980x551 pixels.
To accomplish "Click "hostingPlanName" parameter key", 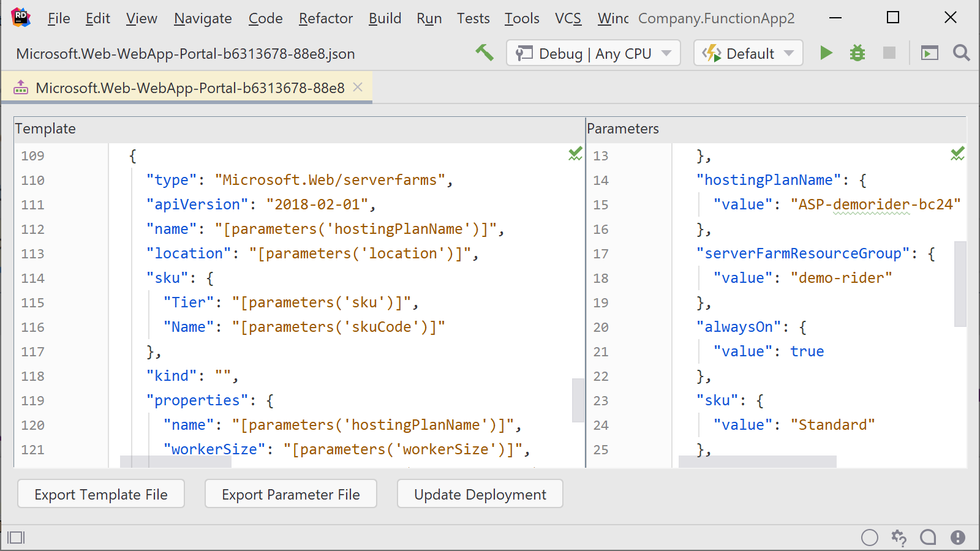I will point(769,180).
